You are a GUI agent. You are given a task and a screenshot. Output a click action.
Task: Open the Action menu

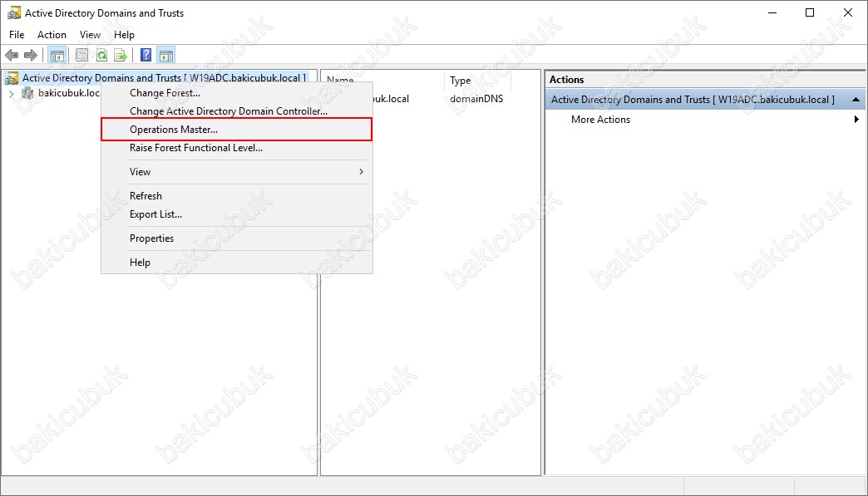pos(52,35)
